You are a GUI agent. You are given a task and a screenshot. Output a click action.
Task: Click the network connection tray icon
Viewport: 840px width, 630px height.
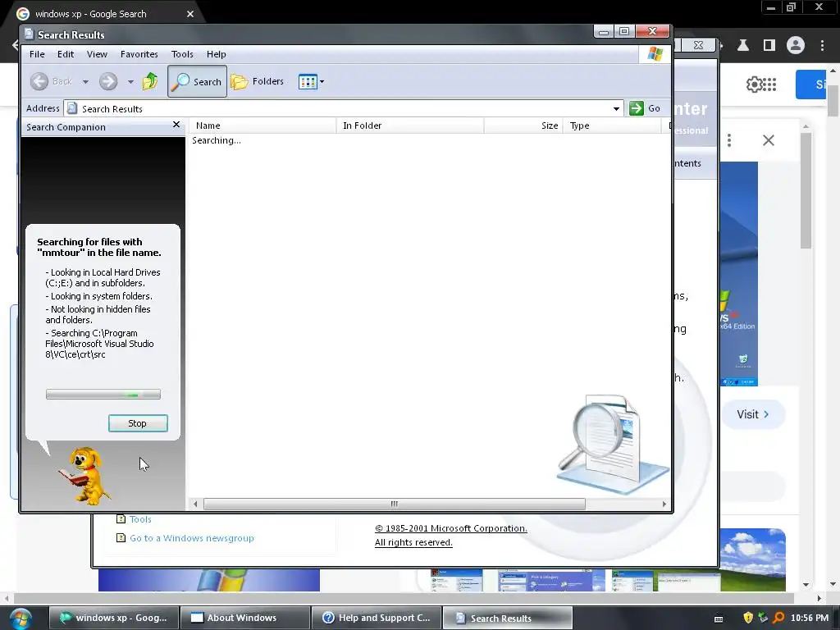[764, 618]
